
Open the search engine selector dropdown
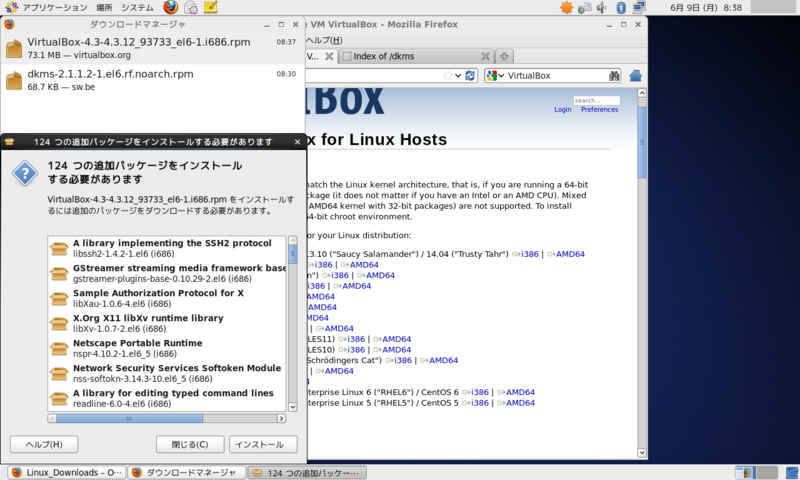tap(495, 75)
